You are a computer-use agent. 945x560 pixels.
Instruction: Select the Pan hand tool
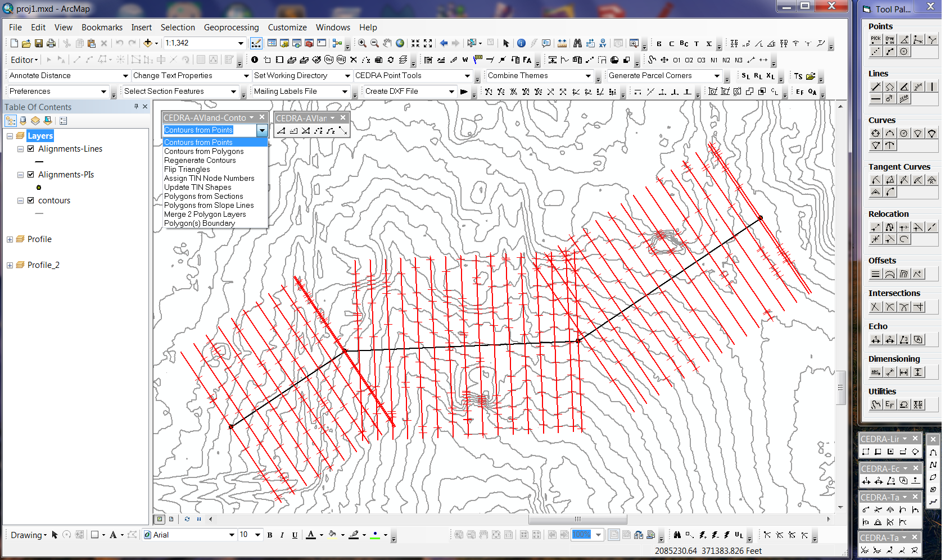[x=387, y=43]
